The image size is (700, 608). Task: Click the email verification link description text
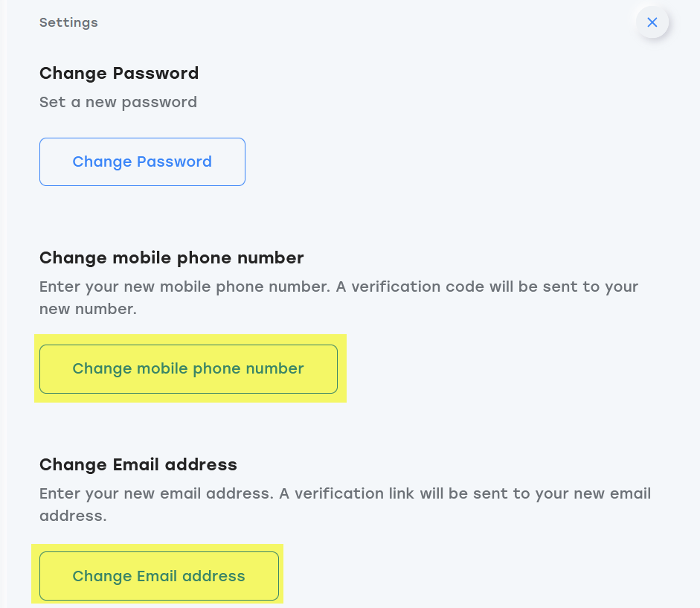(345, 505)
